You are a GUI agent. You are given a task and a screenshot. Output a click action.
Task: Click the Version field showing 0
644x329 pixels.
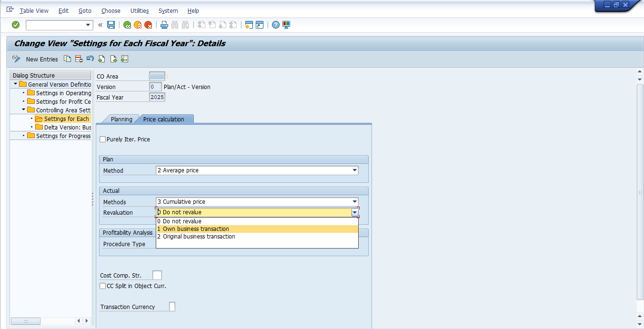pos(155,87)
